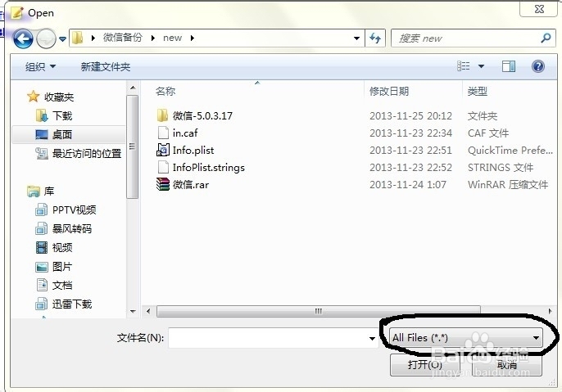The height and width of the screenshot is (392, 562).
Task: Click the Forward navigation arrow
Action: pyautogui.click(x=47, y=38)
